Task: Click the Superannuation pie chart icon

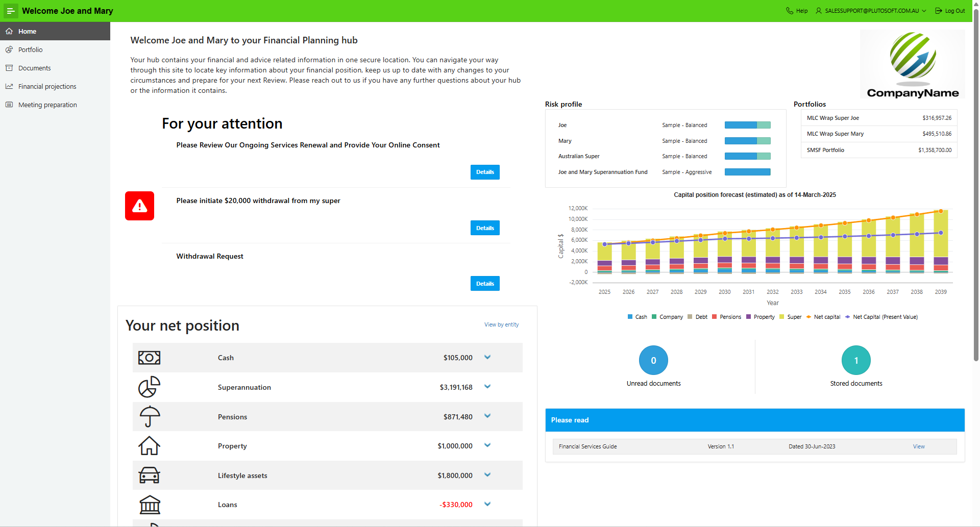Action: coord(149,387)
